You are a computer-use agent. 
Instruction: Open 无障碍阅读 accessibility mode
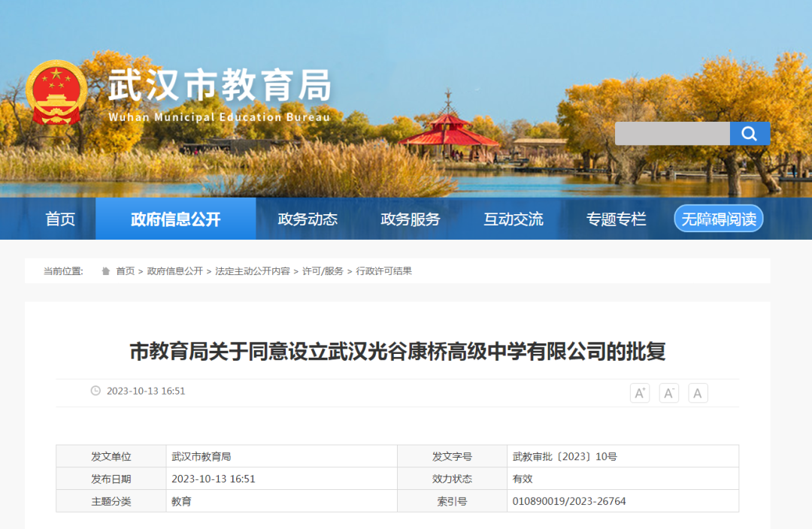[718, 219]
